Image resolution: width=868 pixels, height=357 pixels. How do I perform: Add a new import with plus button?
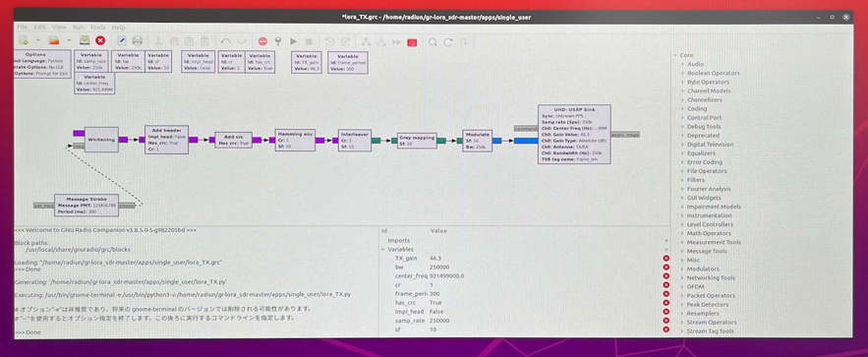coord(665,241)
